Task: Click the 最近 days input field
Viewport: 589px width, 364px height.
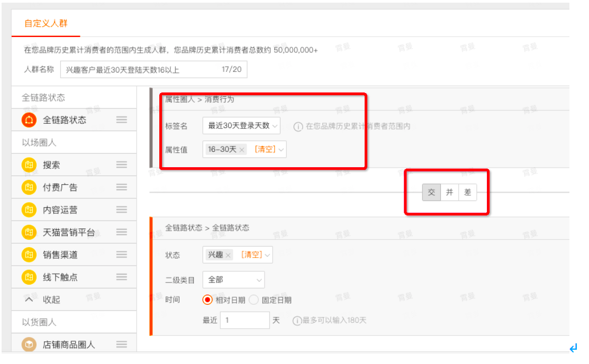Action: click(x=244, y=321)
